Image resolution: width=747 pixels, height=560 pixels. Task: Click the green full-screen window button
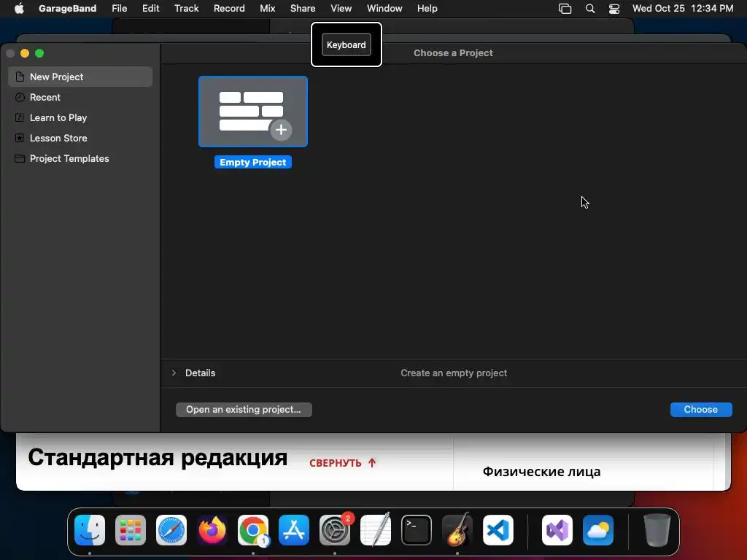(x=39, y=53)
